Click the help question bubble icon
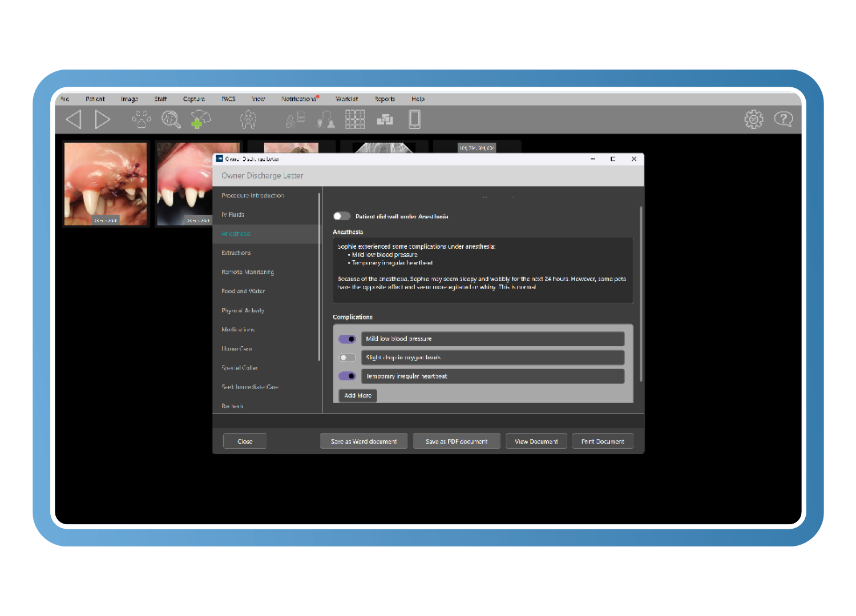 click(783, 119)
